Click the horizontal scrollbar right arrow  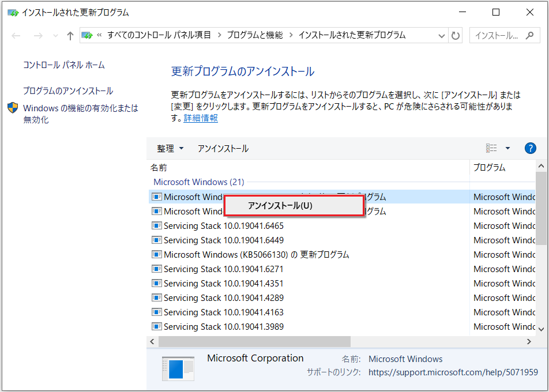coord(529,341)
